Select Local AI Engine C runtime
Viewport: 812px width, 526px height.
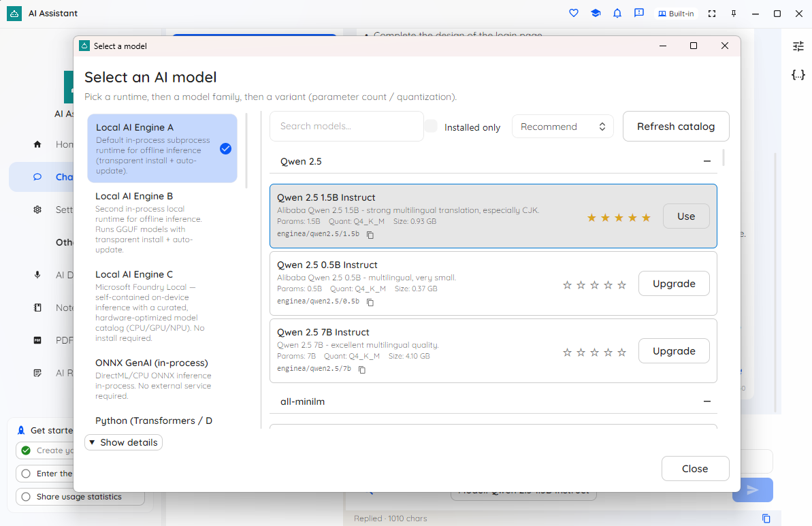[162, 306]
